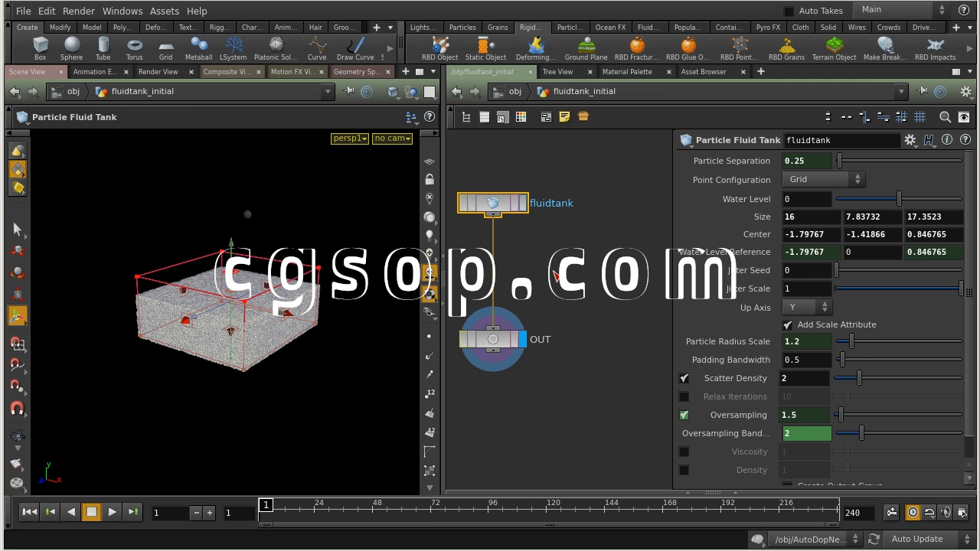Image resolution: width=980 pixels, height=551 pixels.
Task: Uncheck the Oversampling checkbox
Action: click(x=684, y=415)
